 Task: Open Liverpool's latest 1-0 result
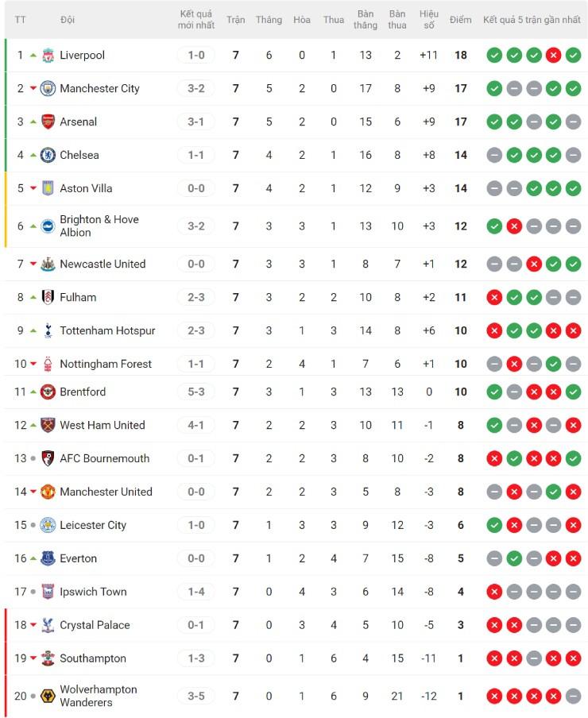tap(196, 56)
